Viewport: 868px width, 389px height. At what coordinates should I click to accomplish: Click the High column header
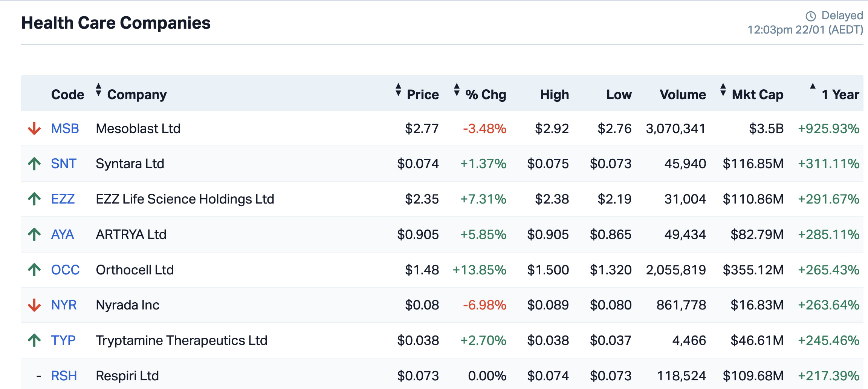pos(555,95)
